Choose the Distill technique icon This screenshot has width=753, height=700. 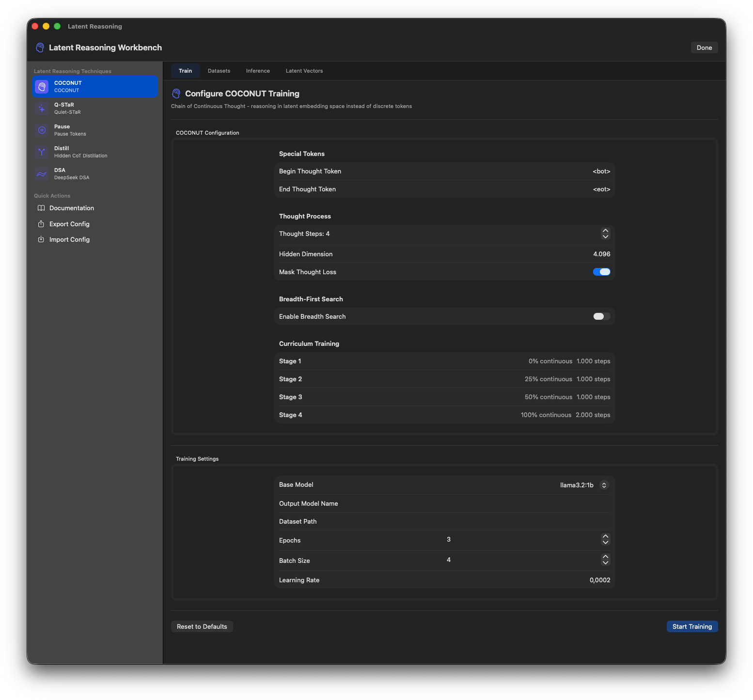click(42, 152)
